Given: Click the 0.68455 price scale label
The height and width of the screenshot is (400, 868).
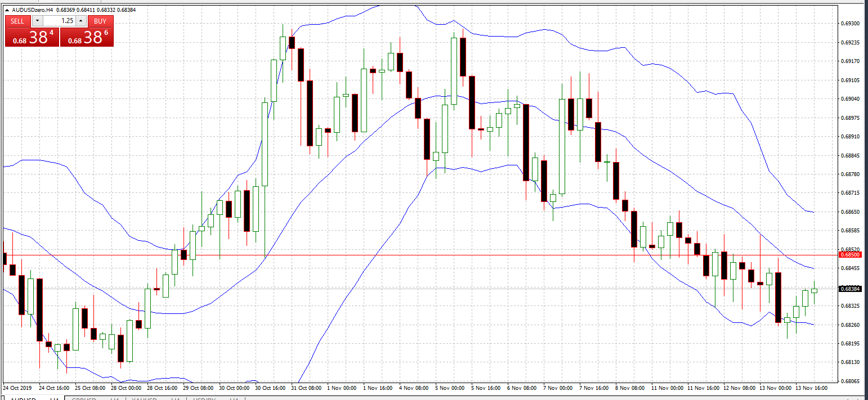Looking at the screenshot, I should pos(850,268).
